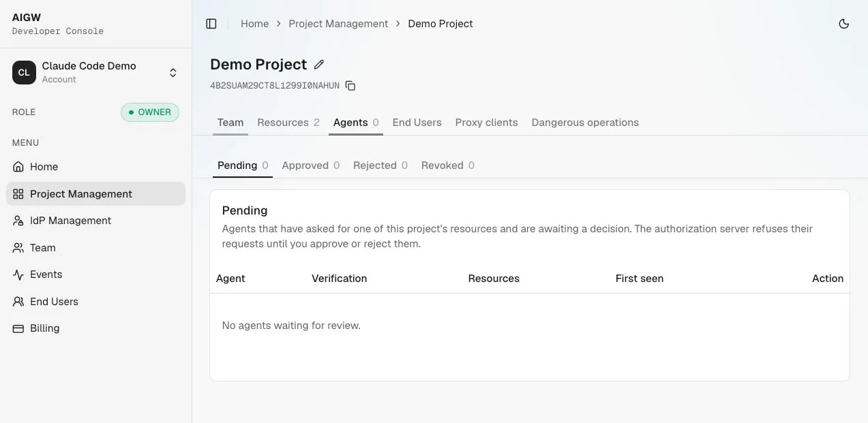Go to Home breadcrumb link
Screen dimensions: 868x423
tap(255, 24)
